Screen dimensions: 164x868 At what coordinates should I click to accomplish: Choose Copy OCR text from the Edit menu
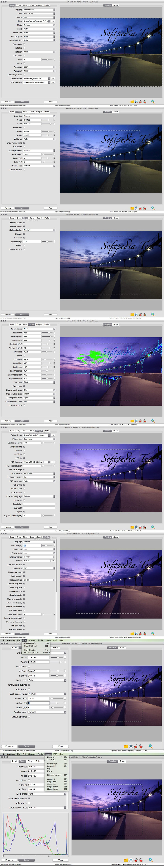[31, 646]
